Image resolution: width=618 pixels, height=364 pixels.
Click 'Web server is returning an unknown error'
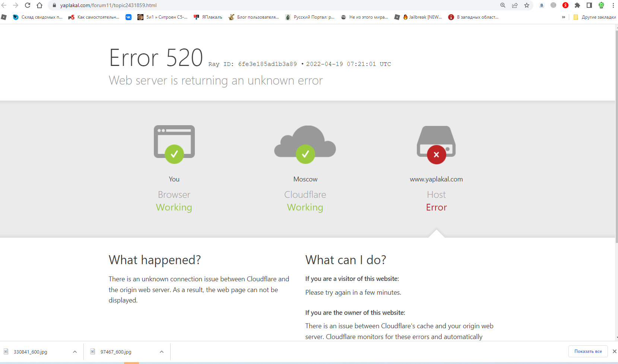(x=216, y=80)
